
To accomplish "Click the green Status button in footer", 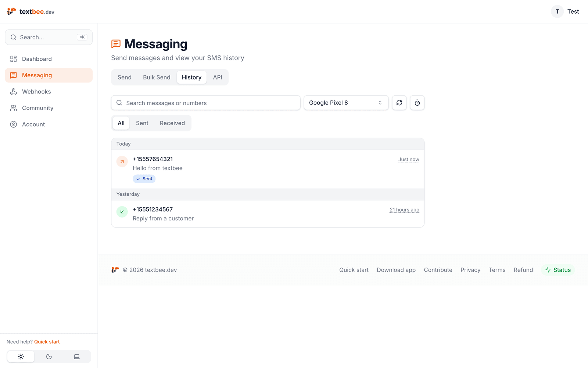I will (558, 270).
